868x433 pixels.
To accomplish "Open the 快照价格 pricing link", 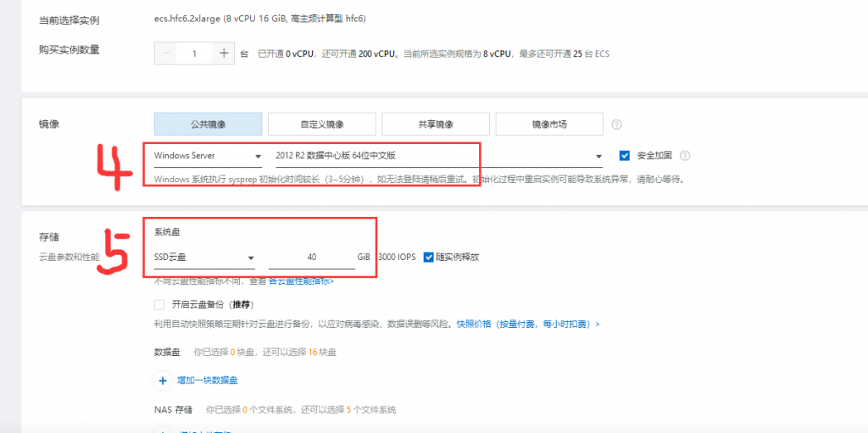I will [527, 324].
